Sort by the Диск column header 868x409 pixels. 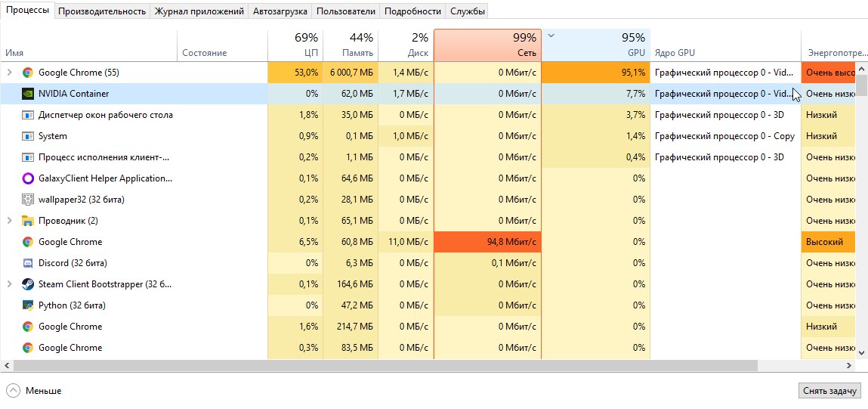[406, 45]
